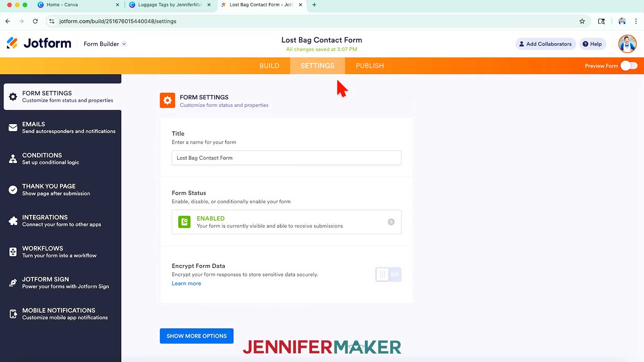
Task: Close the Home - Canva tab
Action: (x=117, y=5)
